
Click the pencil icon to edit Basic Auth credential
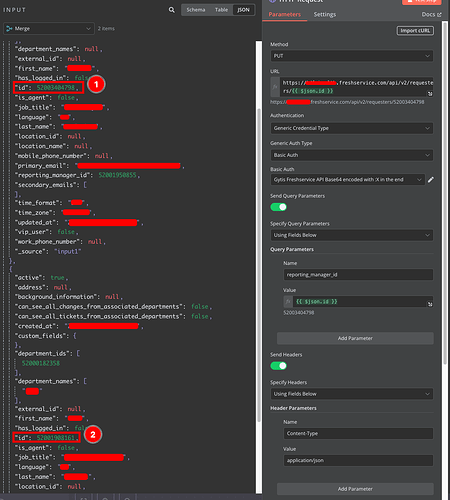pos(431,180)
